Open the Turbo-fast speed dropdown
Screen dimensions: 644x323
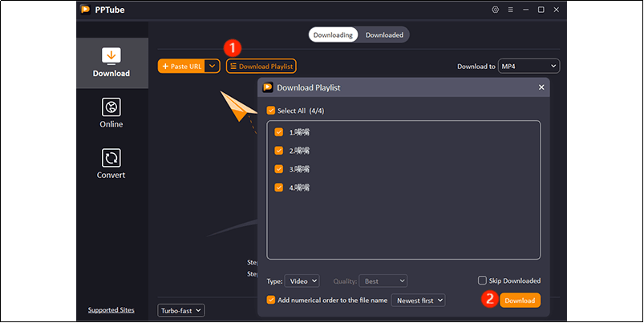click(181, 311)
